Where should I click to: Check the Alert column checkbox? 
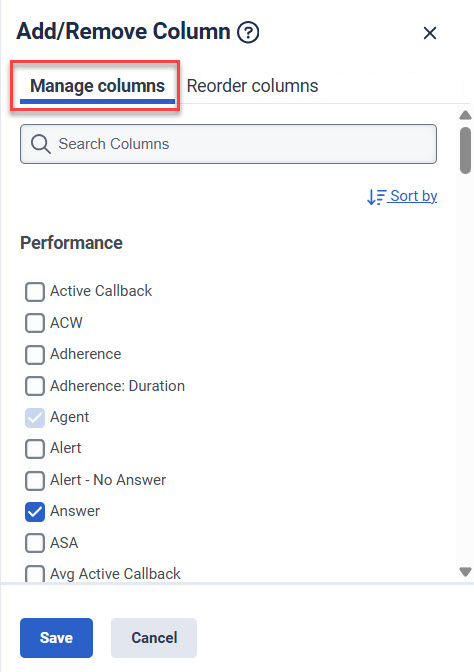click(35, 449)
